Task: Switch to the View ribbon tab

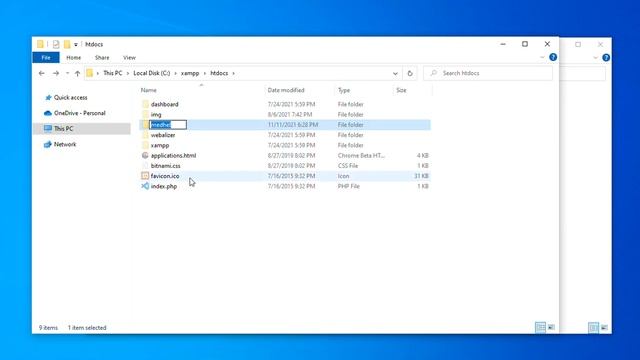Action: [x=129, y=58]
